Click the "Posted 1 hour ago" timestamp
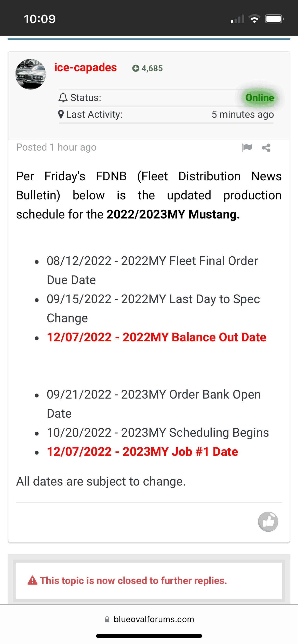Viewport: 298px width, 644px height. click(56, 147)
